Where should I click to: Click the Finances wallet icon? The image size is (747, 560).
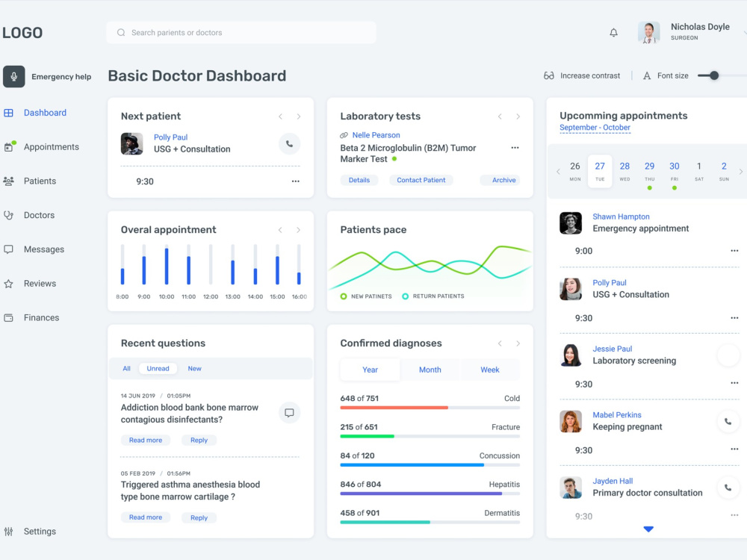tap(8, 317)
